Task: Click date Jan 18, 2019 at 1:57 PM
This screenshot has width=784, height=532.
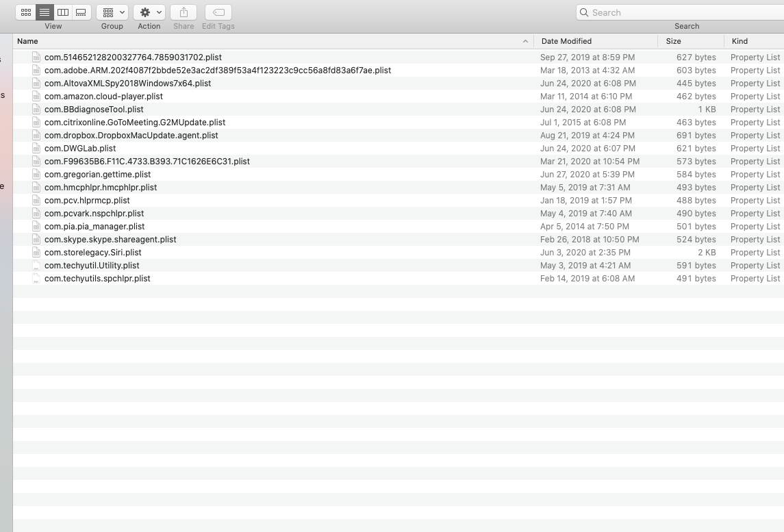Action: [x=586, y=200]
